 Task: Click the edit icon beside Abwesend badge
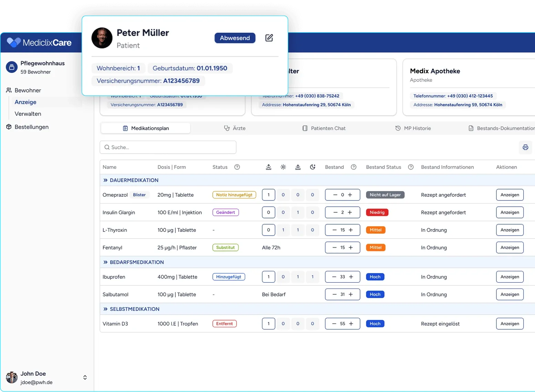[x=269, y=38]
